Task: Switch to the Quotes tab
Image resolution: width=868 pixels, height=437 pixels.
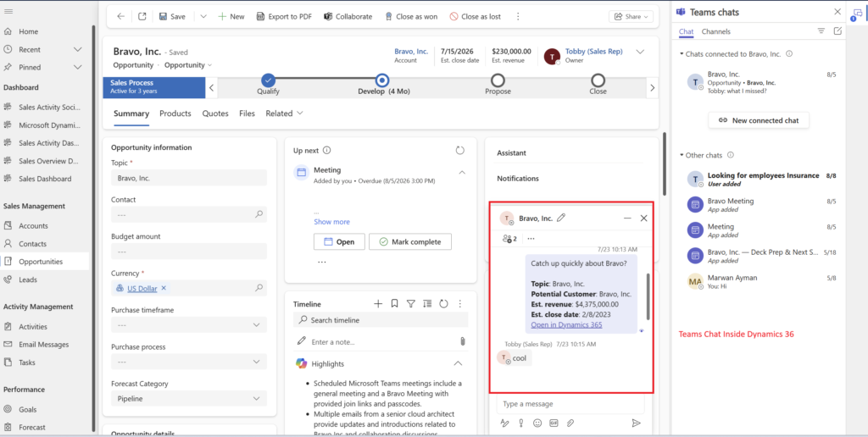Action: (215, 113)
